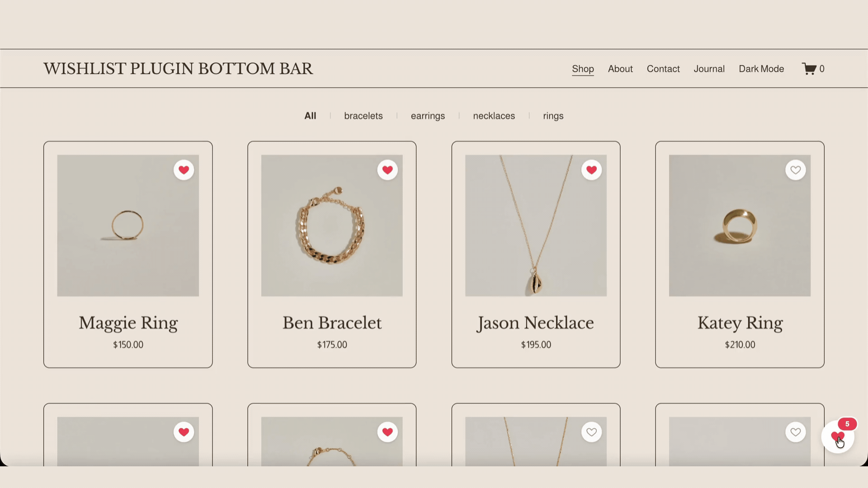Click the $210.00 price text
Image resolution: width=868 pixels, height=488 pixels.
[x=740, y=345]
